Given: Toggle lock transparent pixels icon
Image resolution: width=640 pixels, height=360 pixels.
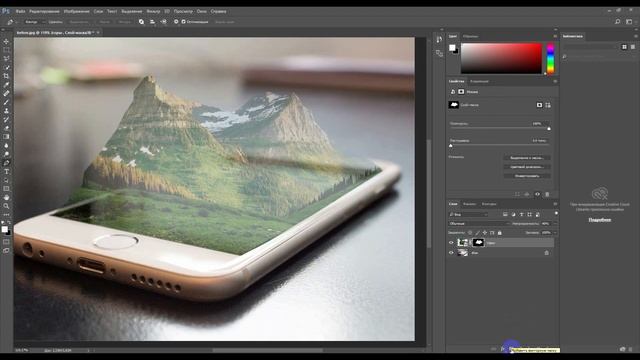Looking at the screenshot, I should [x=470, y=233].
